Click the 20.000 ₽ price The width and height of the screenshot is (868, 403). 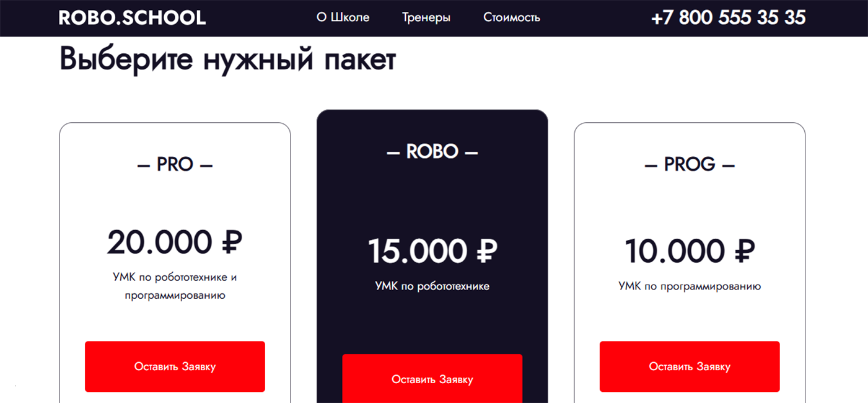[175, 242]
